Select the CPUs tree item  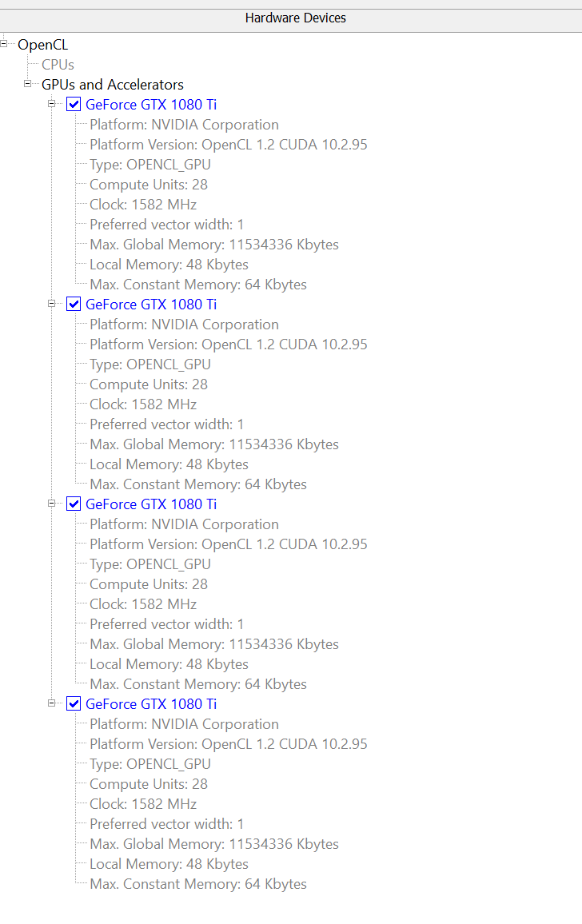[58, 65]
